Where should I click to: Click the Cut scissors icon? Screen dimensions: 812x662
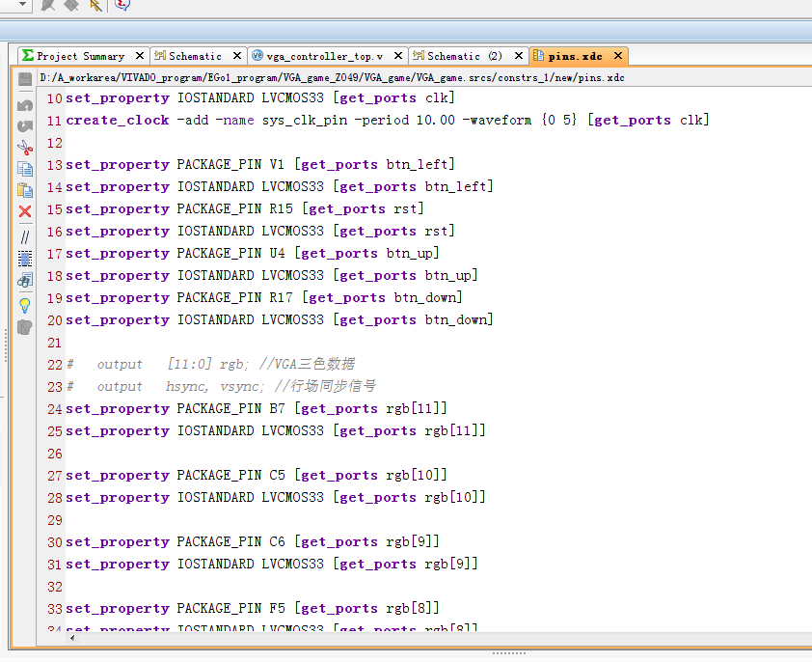25,148
